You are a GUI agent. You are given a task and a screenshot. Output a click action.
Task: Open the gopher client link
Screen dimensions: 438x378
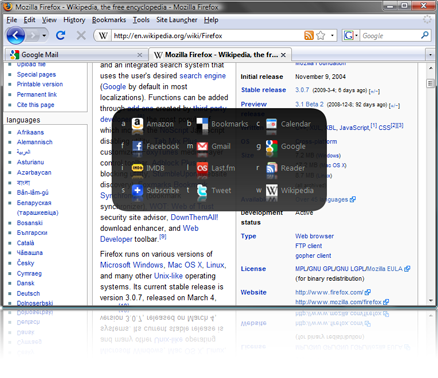pyautogui.click(x=313, y=256)
